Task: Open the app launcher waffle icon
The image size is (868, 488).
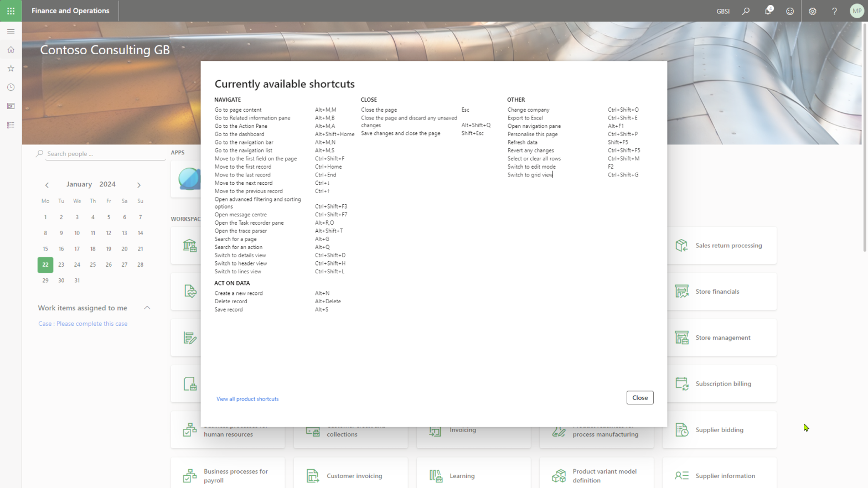Action: 11,11
